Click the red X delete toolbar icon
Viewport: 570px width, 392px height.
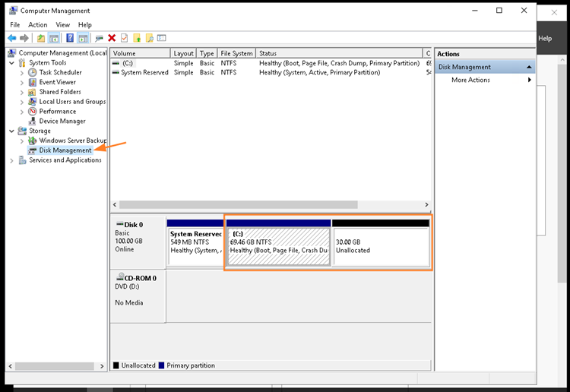point(112,38)
